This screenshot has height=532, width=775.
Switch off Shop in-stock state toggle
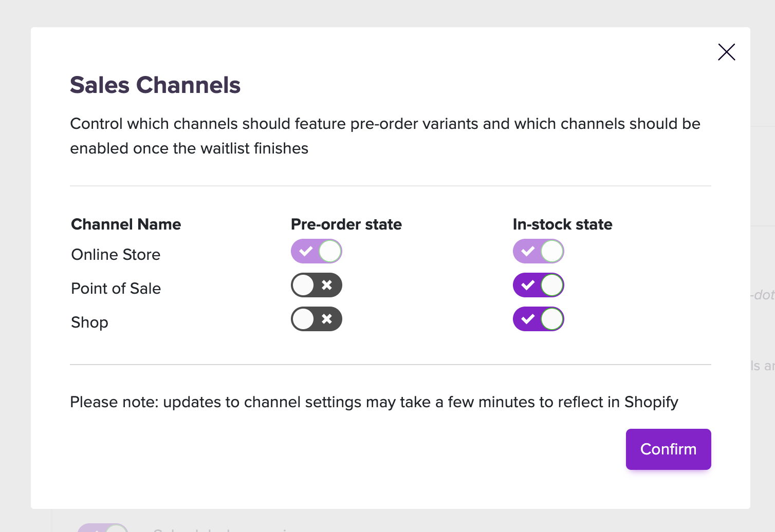[x=539, y=319]
